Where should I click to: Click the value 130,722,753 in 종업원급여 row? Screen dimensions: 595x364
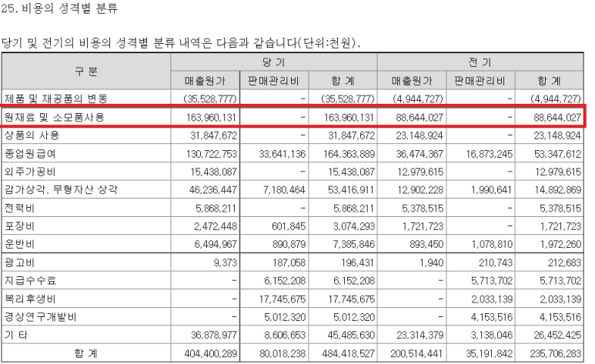point(212,154)
